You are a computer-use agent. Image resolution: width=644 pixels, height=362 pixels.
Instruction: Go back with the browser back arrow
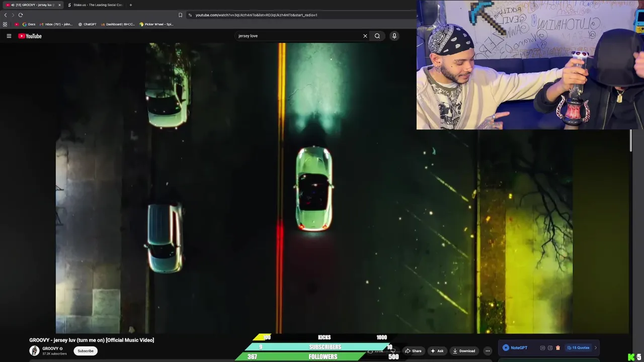pos(6,15)
